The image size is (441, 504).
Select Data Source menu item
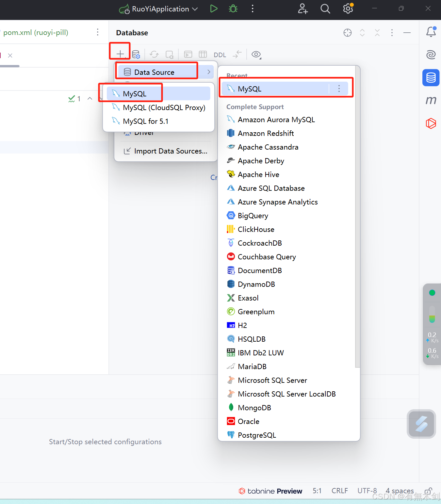[166, 72]
